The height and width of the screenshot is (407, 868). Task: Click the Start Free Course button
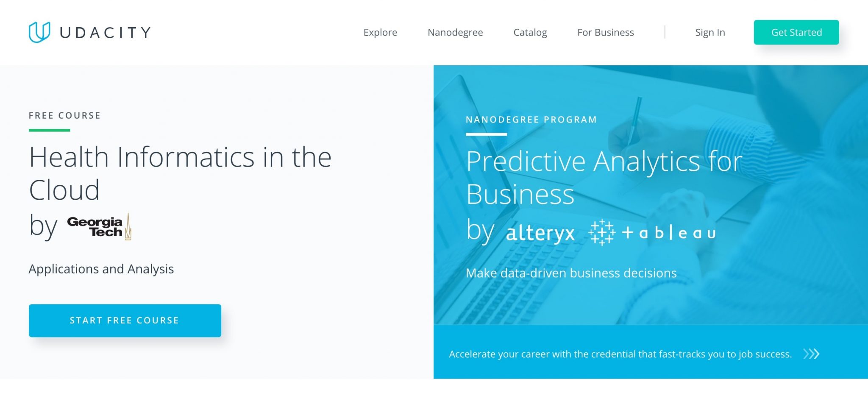[x=125, y=321]
